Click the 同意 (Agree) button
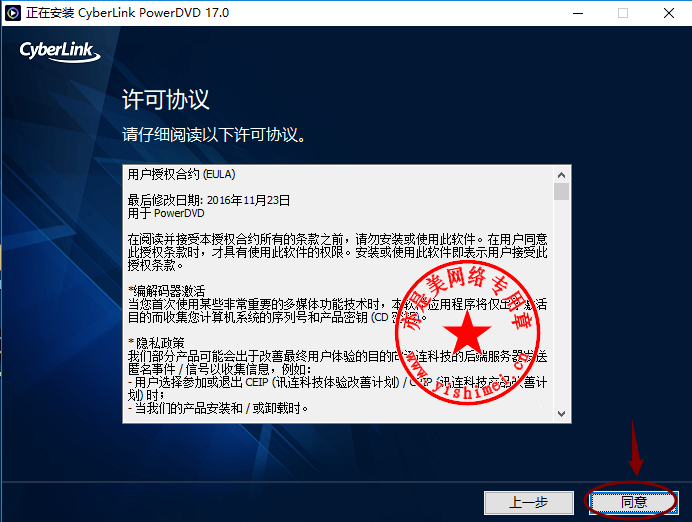 (x=633, y=502)
